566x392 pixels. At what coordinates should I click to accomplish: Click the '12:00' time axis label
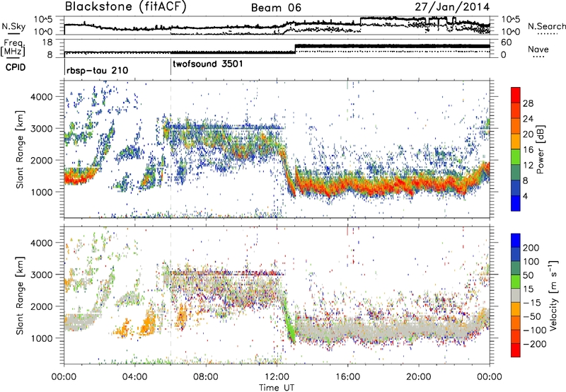tap(277, 377)
